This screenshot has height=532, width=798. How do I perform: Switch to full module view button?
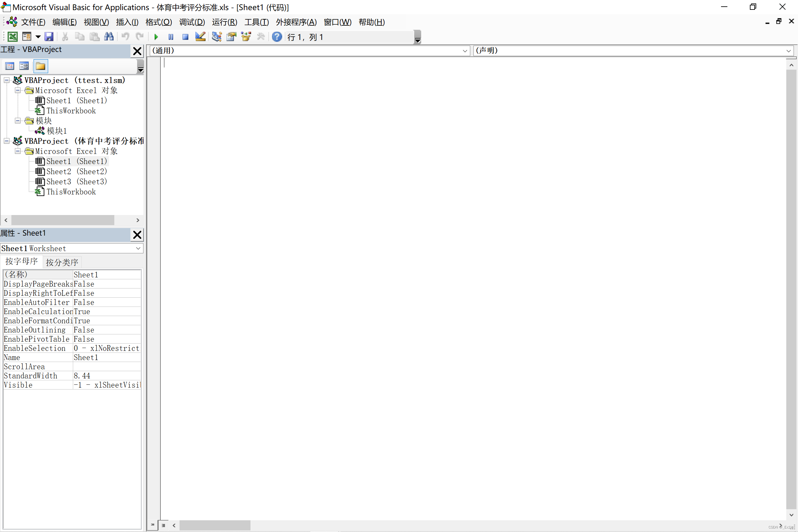pyautogui.click(x=163, y=525)
